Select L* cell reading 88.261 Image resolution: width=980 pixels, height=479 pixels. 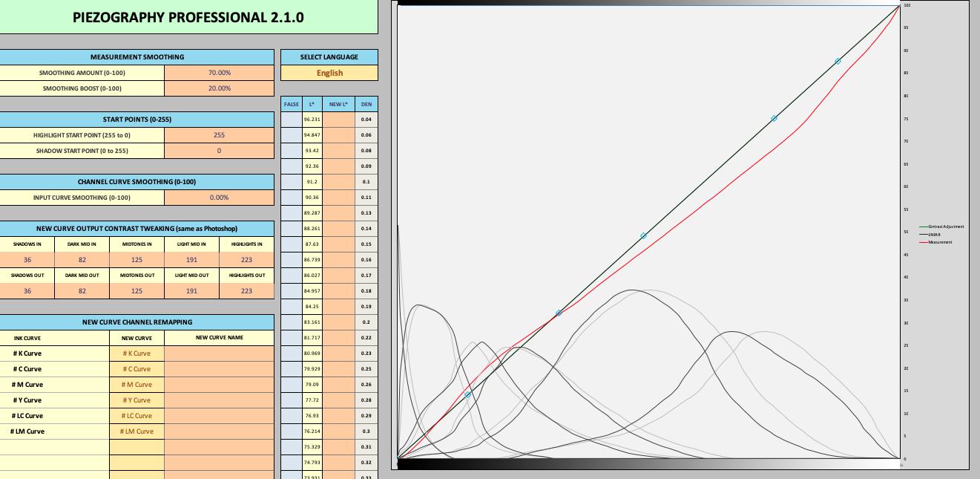[x=312, y=229]
